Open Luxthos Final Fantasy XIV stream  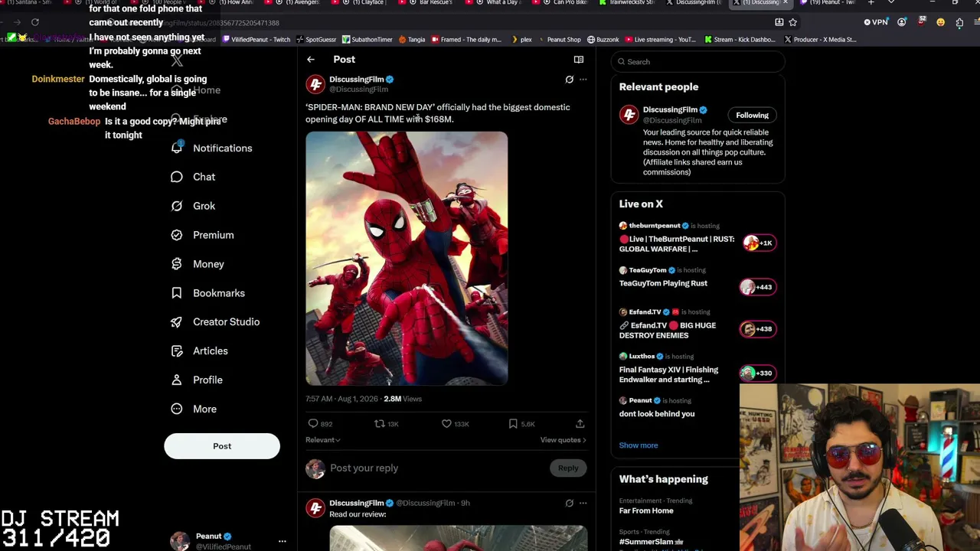coord(697,369)
